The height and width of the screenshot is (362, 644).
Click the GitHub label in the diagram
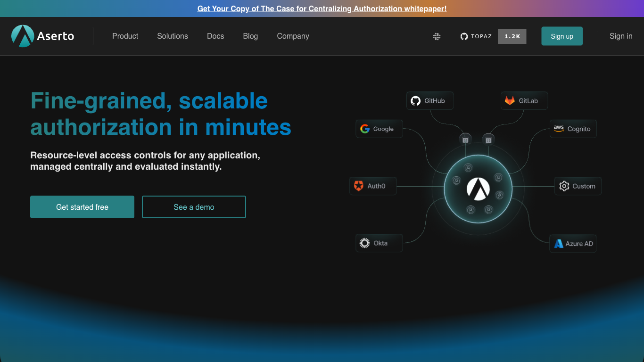pyautogui.click(x=435, y=101)
